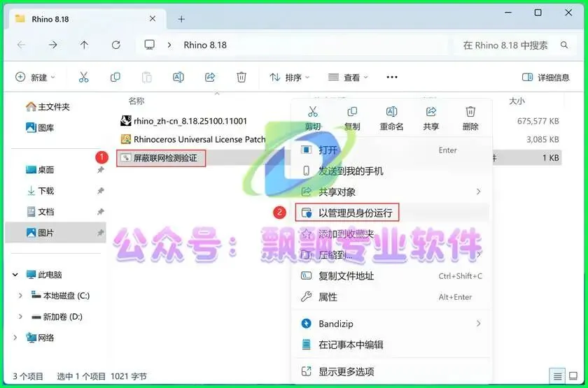The height and width of the screenshot is (388, 588).
Task: Open the 新建 dropdown
Action: (x=35, y=77)
